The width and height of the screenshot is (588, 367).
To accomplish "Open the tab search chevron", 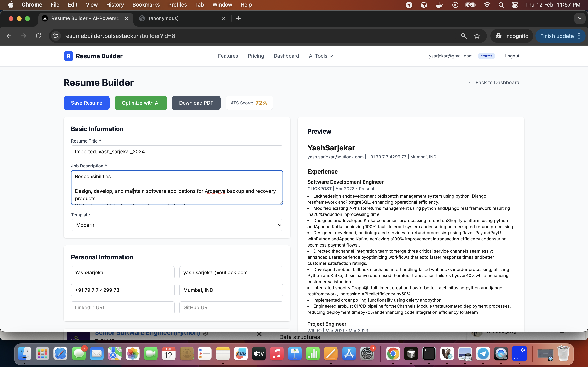I will 579,18.
